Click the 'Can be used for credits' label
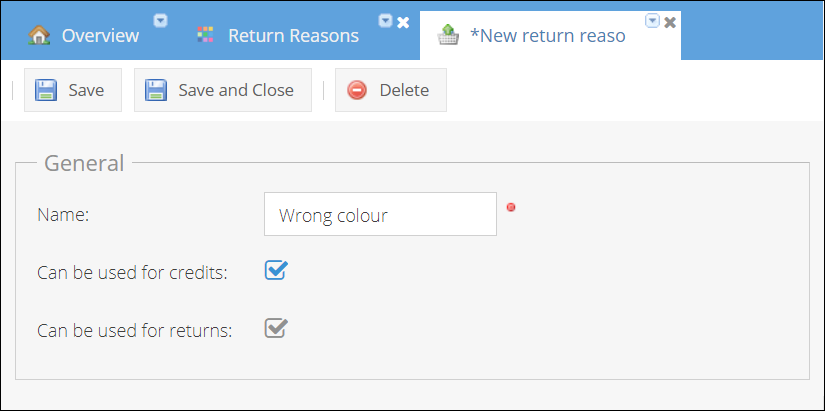The height and width of the screenshot is (411, 825). [x=132, y=272]
